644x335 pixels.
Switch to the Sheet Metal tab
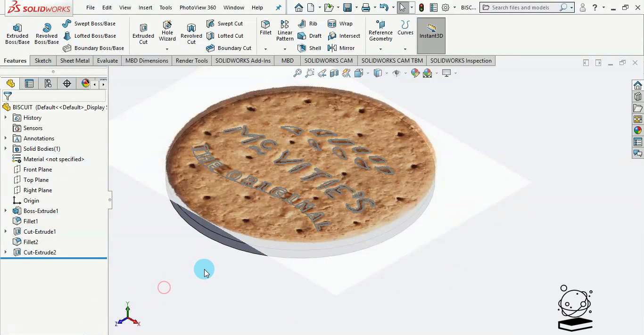click(x=74, y=60)
